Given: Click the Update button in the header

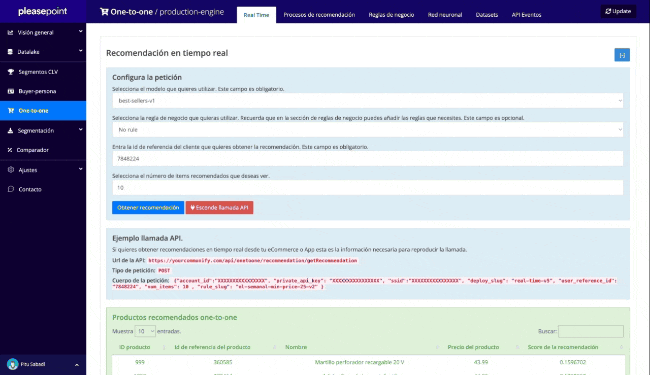Looking at the screenshot, I should (618, 11).
